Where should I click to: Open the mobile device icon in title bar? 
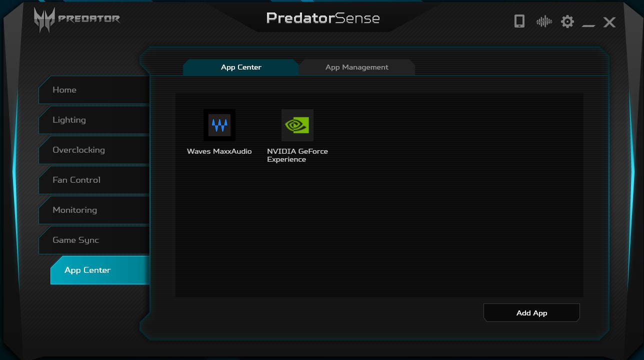pos(519,21)
